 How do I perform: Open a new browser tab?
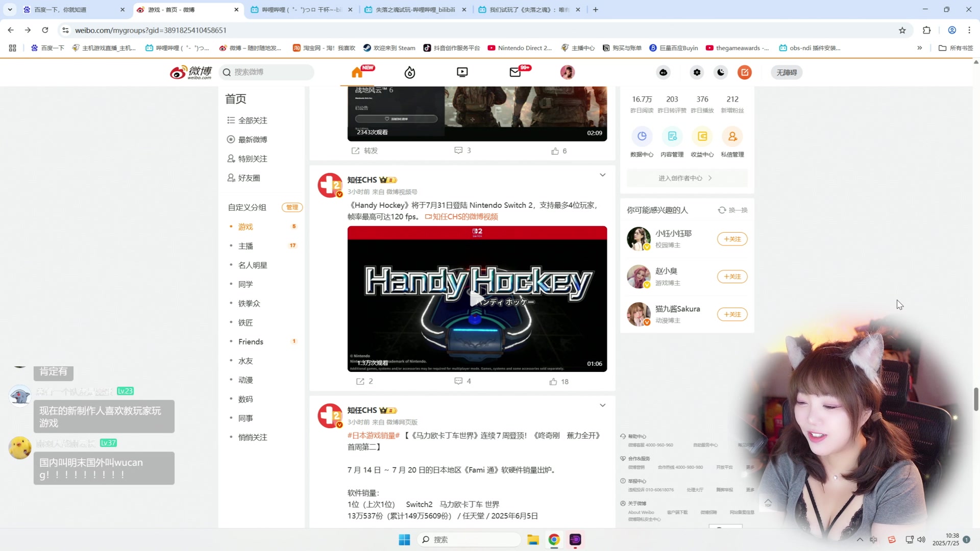click(x=595, y=10)
